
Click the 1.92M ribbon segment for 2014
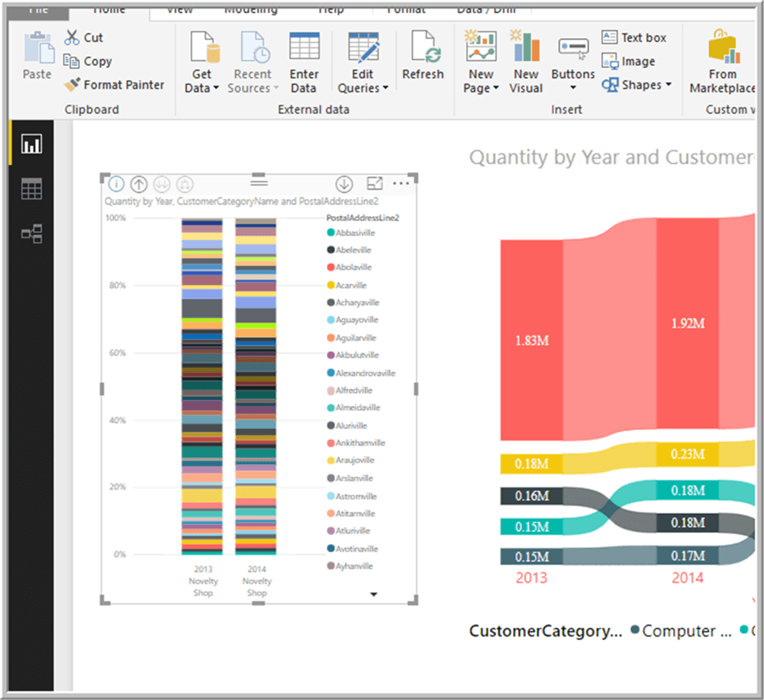tap(688, 323)
